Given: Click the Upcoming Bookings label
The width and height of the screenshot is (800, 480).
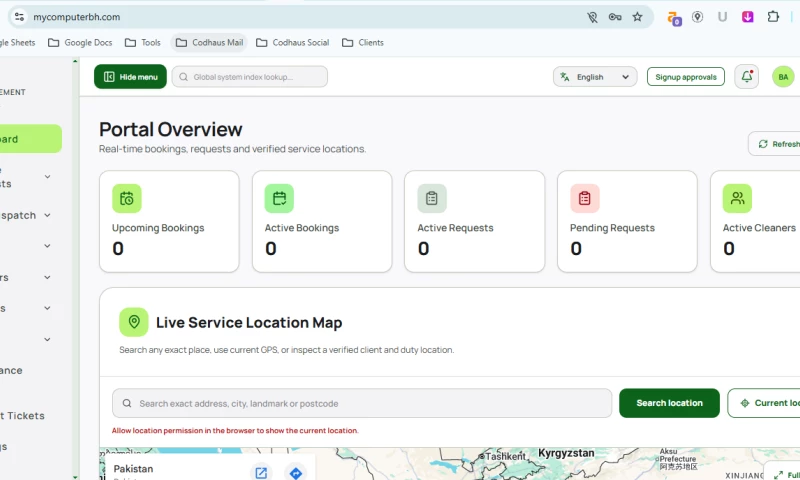Looking at the screenshot, I should coord(158,228).
